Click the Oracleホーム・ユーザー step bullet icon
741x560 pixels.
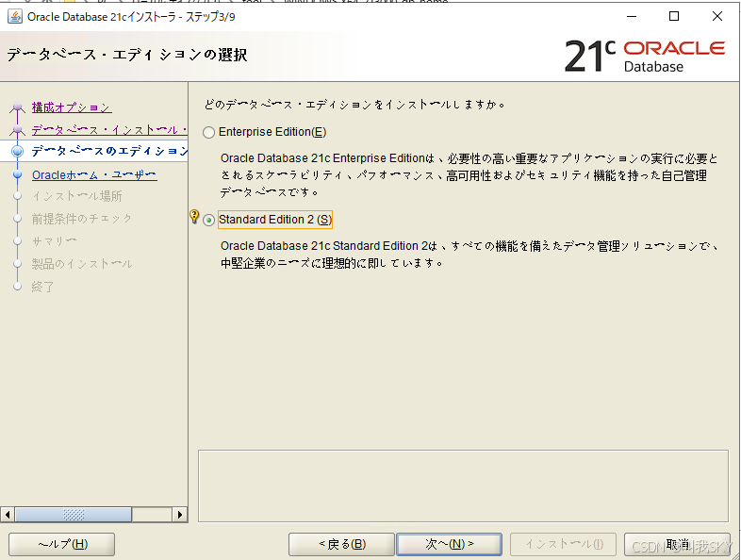tap(18, 174)
